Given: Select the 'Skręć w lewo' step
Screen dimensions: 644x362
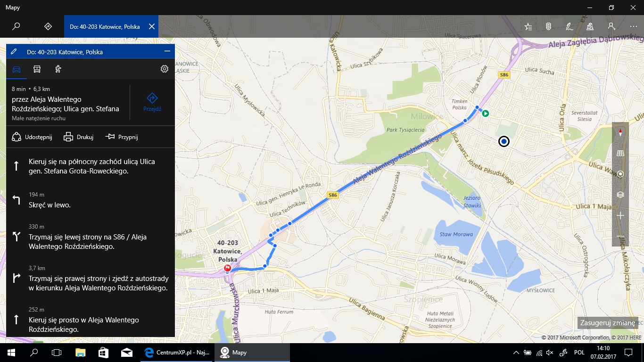Looking at the screenshot, I should click(91, 200).
